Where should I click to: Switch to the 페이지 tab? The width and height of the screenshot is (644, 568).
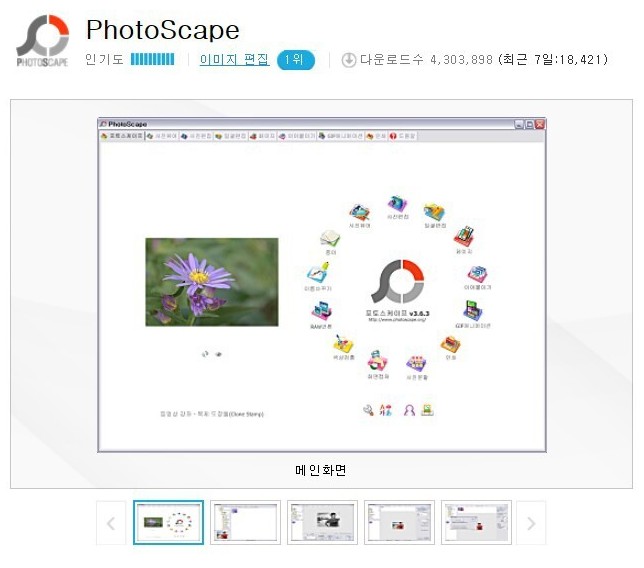[262, 136]
